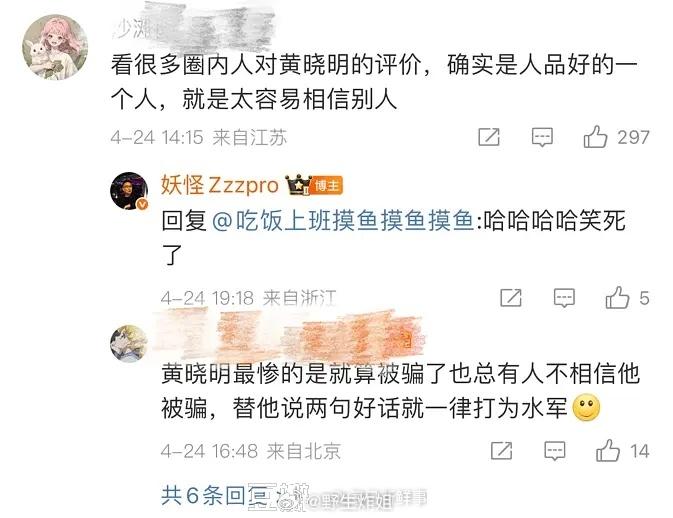Like the 北京 comment with 14 likes

point(608,451)
